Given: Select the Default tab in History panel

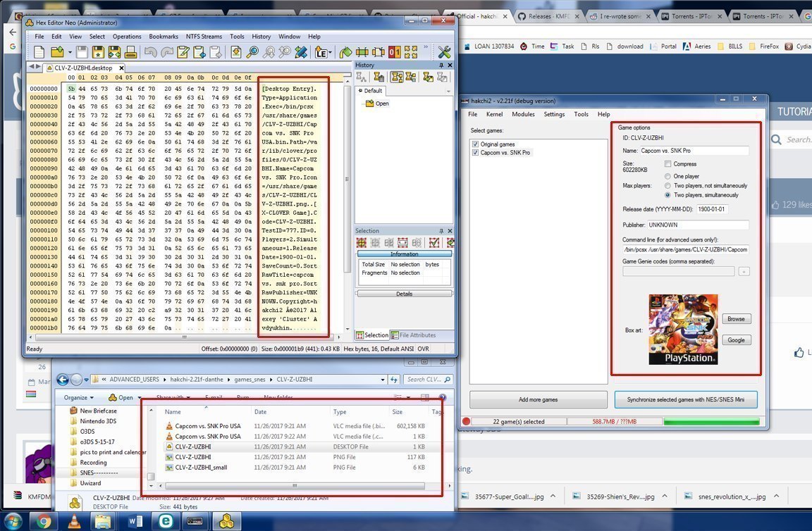Looking at the screenshot, I should click(369, 91).
